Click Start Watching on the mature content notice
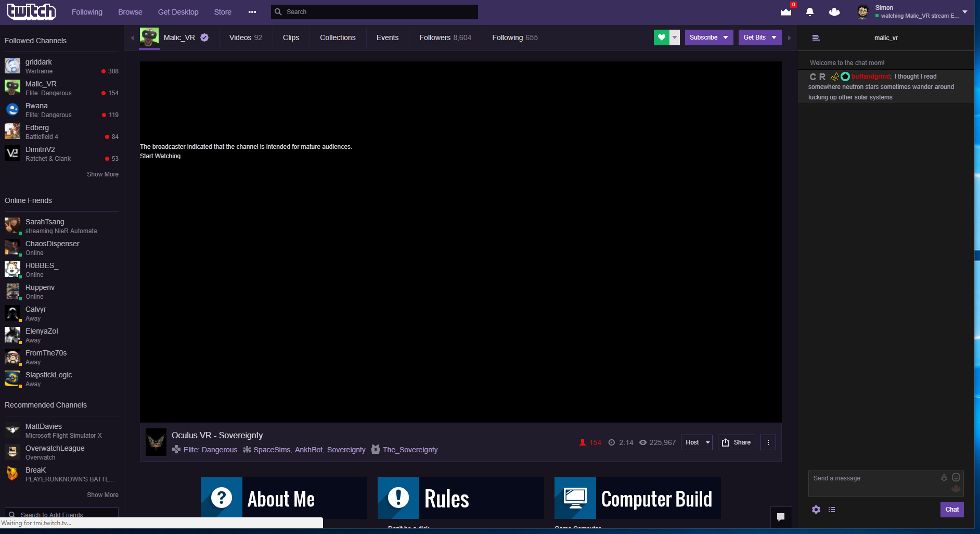This screenshot has height=534, width=980. [x=160, y=156]
